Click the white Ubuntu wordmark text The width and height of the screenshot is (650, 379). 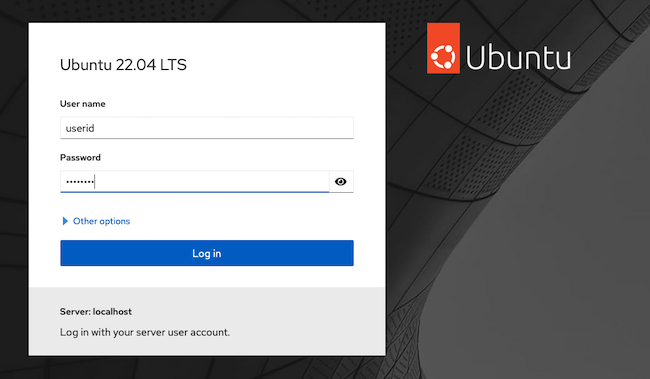point(518,57)
